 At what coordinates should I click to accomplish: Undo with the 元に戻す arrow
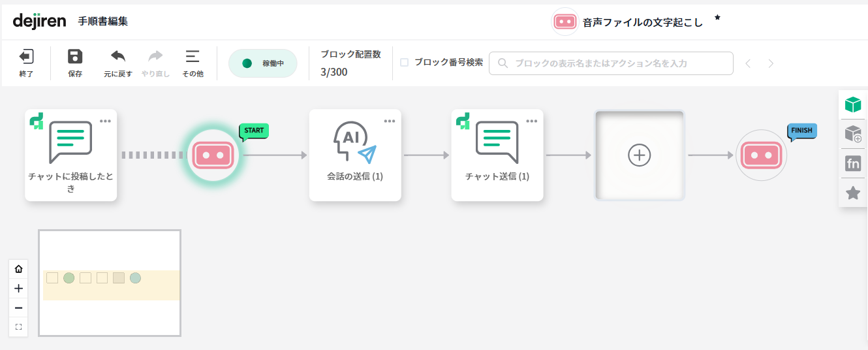point(118,57)
